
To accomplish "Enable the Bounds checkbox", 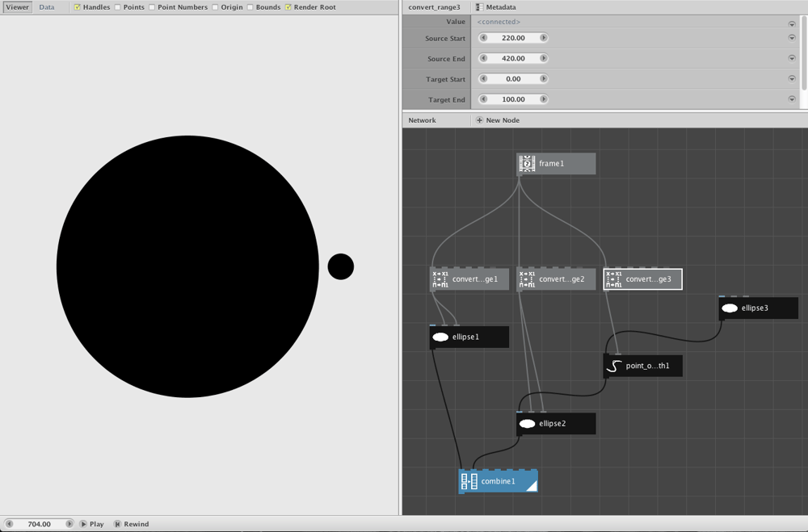I will [x=250, y=7].
